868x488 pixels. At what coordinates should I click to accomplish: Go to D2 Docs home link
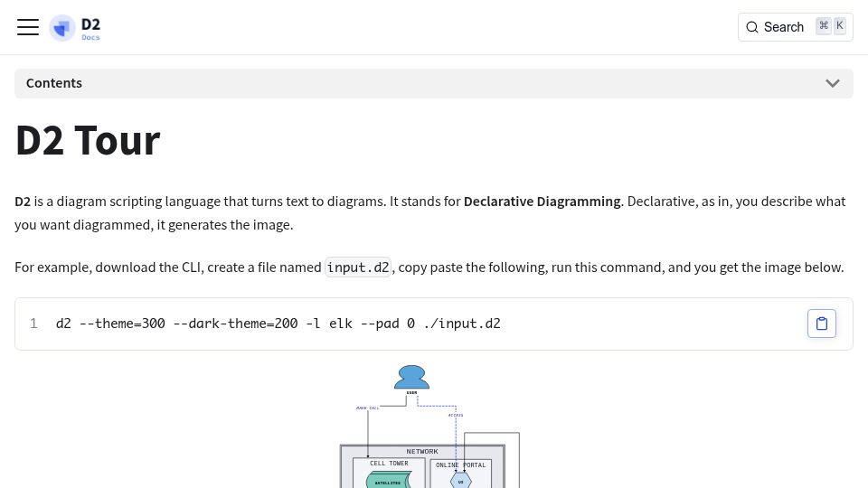[x=75, y=28]
